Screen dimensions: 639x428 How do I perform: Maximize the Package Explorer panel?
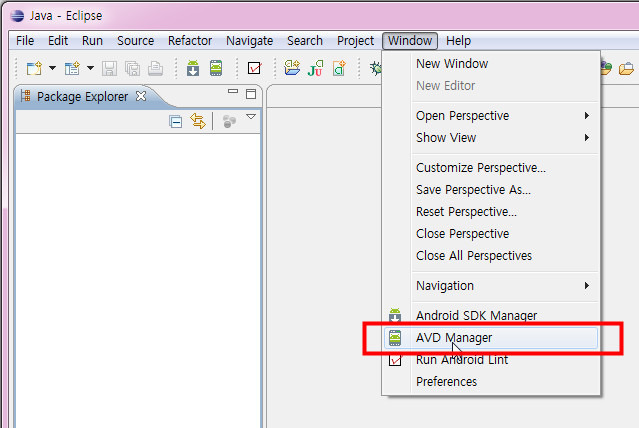click(251, 94)
